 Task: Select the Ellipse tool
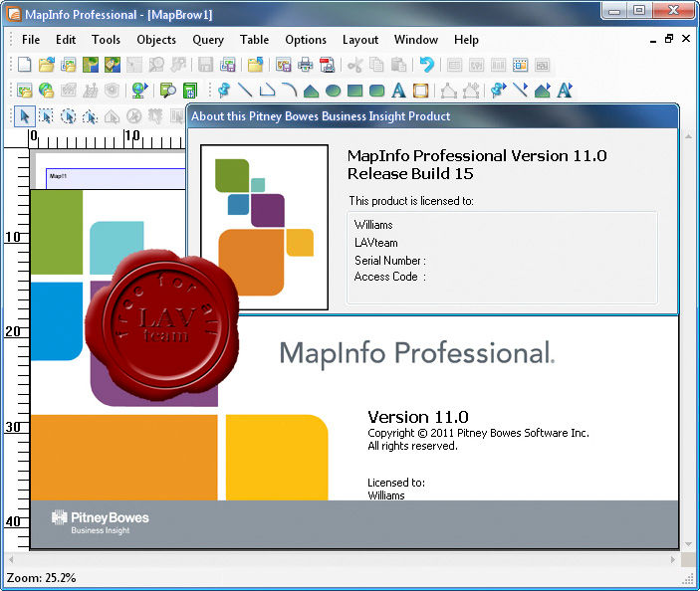tap(333, 91)
